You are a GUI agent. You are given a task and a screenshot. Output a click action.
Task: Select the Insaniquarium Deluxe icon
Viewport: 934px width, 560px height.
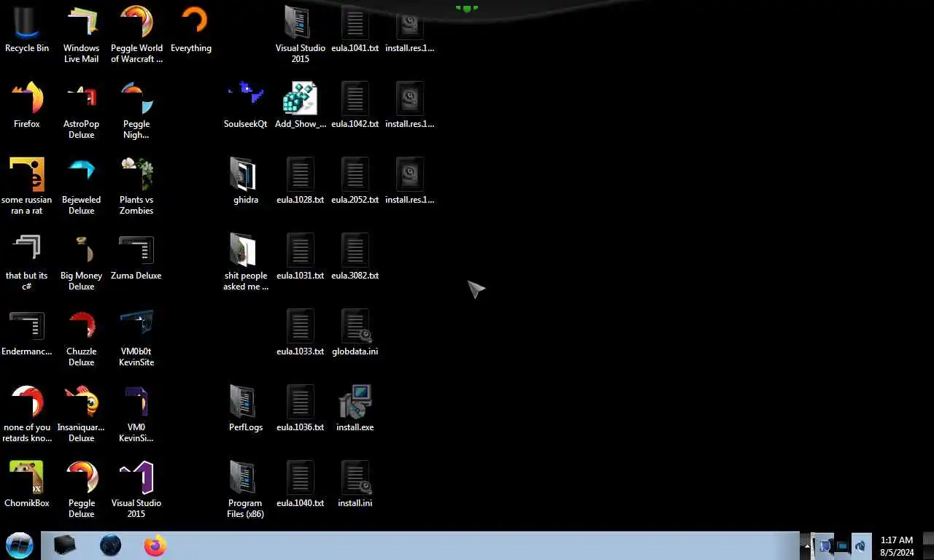81,413
